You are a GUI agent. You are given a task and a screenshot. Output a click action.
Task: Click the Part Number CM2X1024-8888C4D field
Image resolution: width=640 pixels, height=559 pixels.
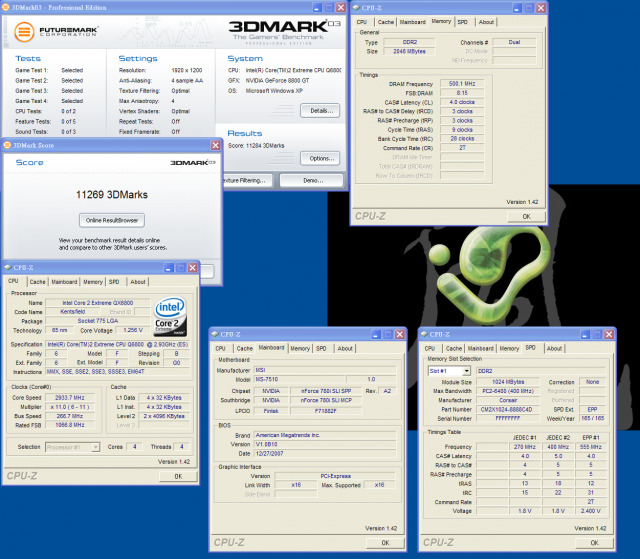[507, 409]
